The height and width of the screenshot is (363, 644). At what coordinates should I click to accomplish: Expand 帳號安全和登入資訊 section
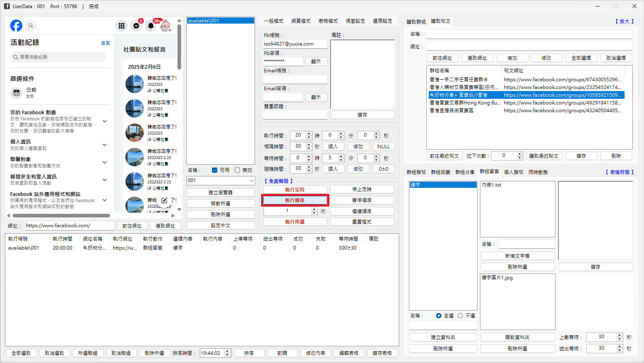click(104, 180)
